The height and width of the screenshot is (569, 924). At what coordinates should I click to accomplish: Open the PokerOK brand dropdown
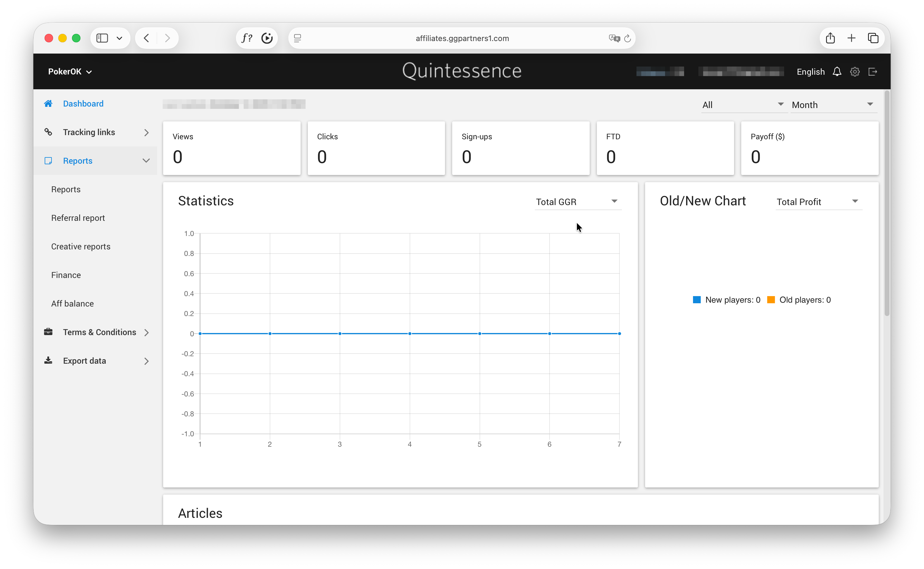(x=70, y=71)
